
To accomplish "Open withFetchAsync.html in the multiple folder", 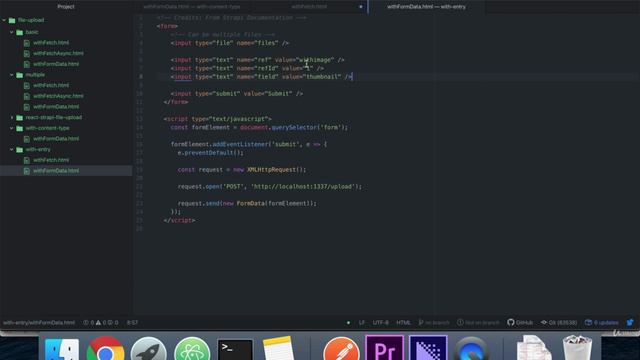I will [x=58, y=96].
